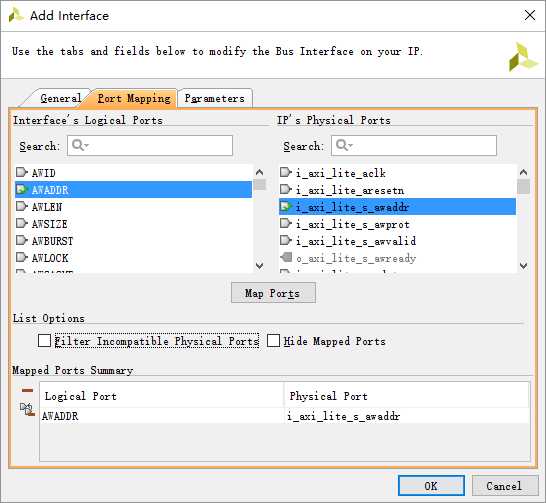Image resolution: width=546 pixels, height=503 pixels.
Task: Confirm with the OK button
Action: [431, 486]
